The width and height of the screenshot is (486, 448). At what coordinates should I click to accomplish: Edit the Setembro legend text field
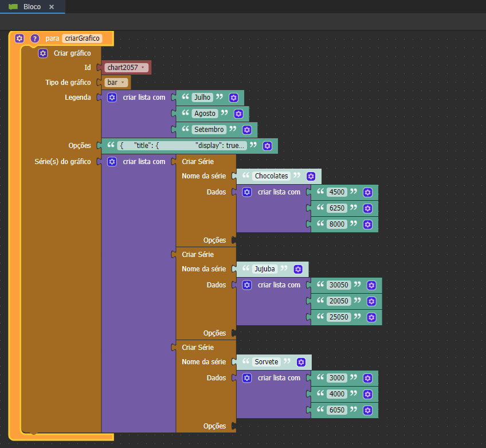(209, 130)
